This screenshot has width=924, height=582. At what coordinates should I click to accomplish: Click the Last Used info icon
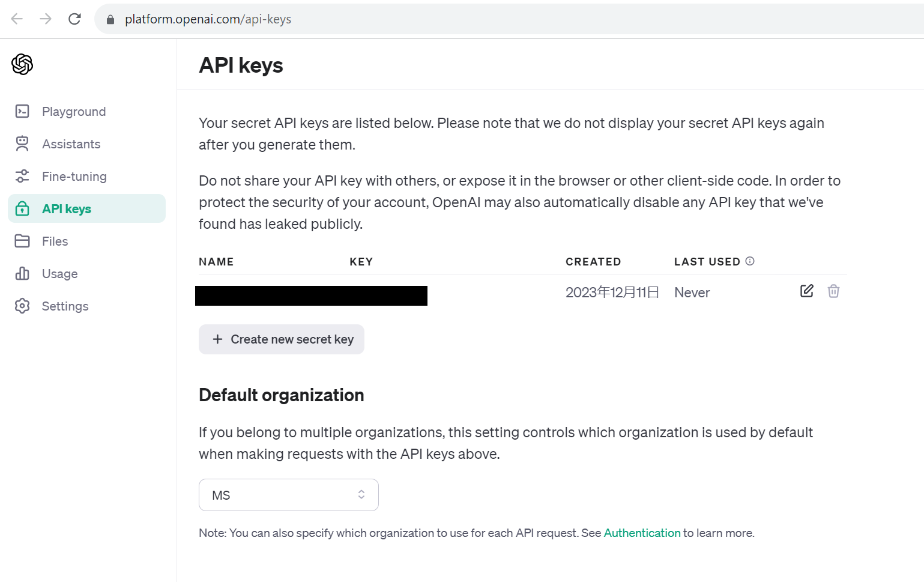click(x=750, y=261)
